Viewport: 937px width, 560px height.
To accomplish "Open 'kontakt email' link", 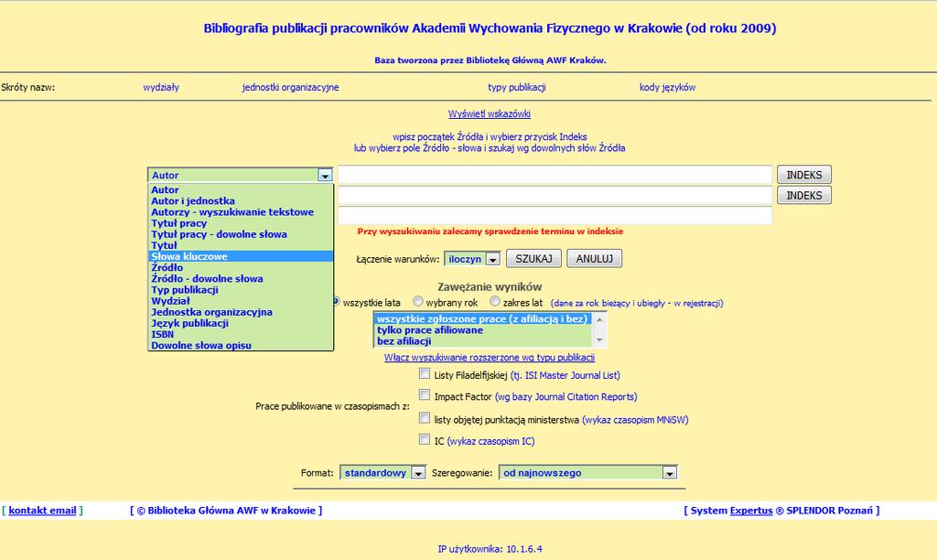I will coord(42,511).
